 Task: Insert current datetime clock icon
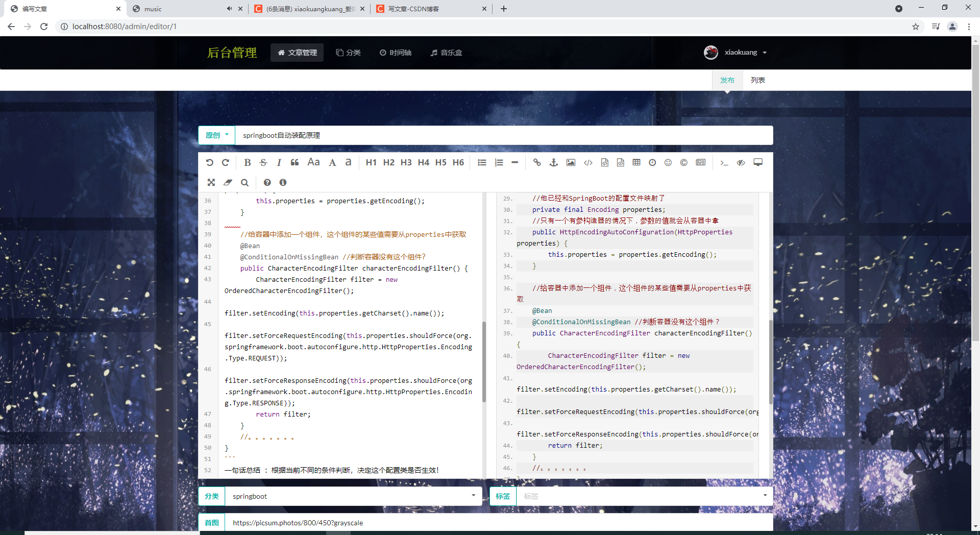click(x=652, y=162)
